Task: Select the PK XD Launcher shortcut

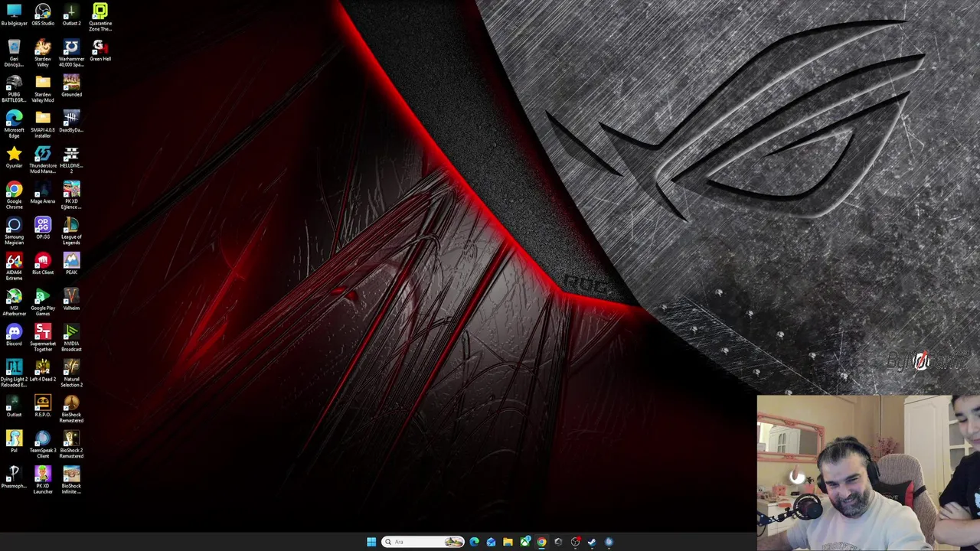Action: (x=43, y=481)
